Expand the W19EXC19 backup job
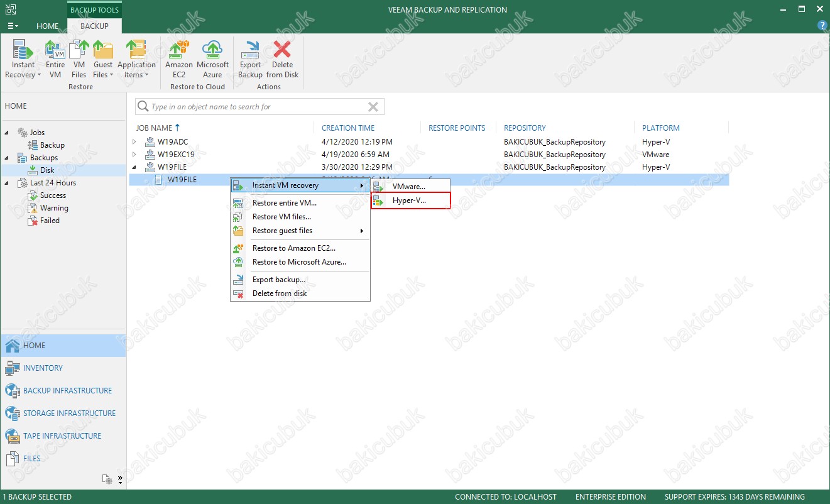The image size is (830, 504). 134,155
